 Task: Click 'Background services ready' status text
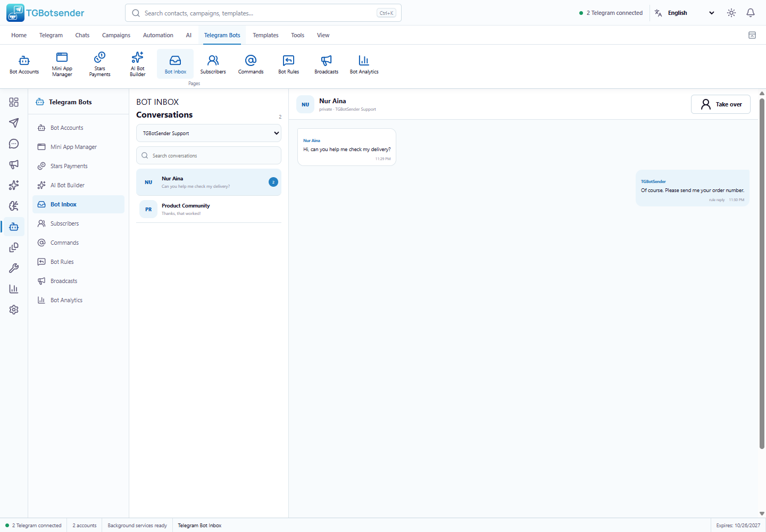(x=137, y=525)
